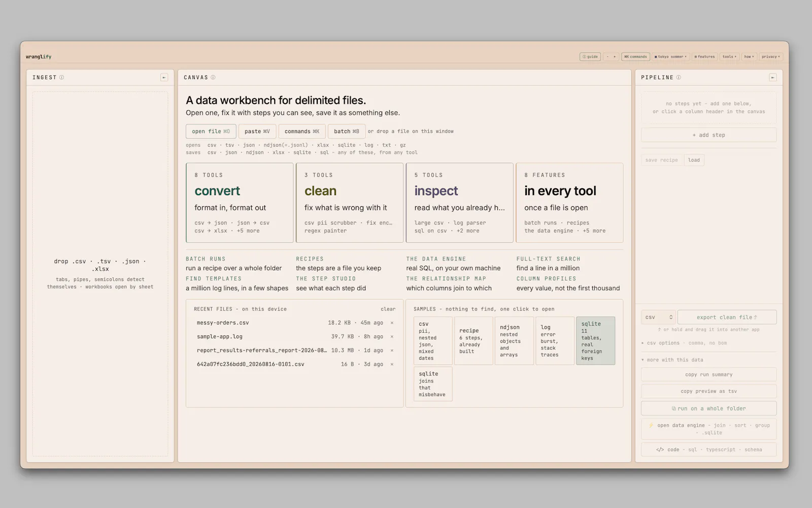Open recent file sample-app.log
The width and height of the screenshot is (812, 508).
coord(290,337)
